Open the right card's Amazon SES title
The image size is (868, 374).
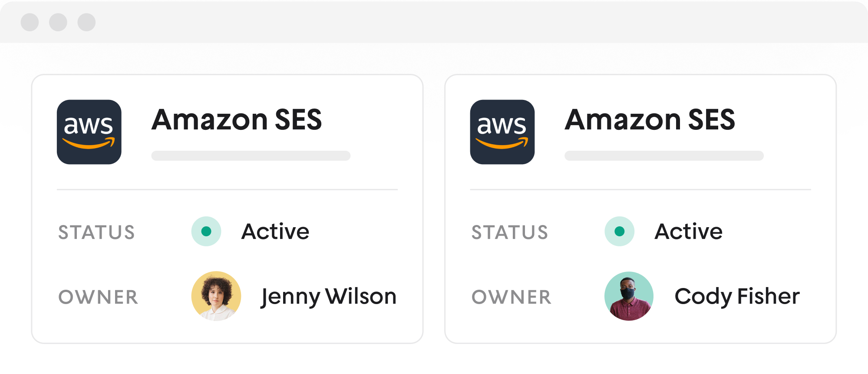[650, 119]
